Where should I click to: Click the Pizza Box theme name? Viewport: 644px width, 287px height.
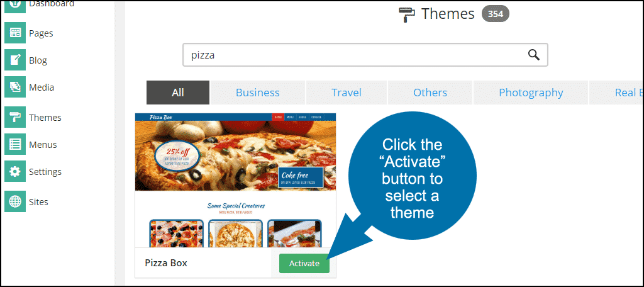pyautogui.click(x=166, y=262)
